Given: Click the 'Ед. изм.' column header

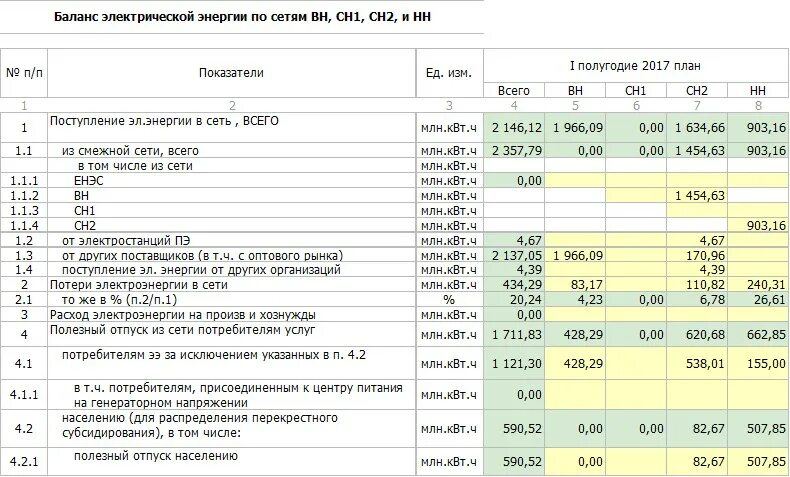Looking at the screenshot, I should click(449, 73).
